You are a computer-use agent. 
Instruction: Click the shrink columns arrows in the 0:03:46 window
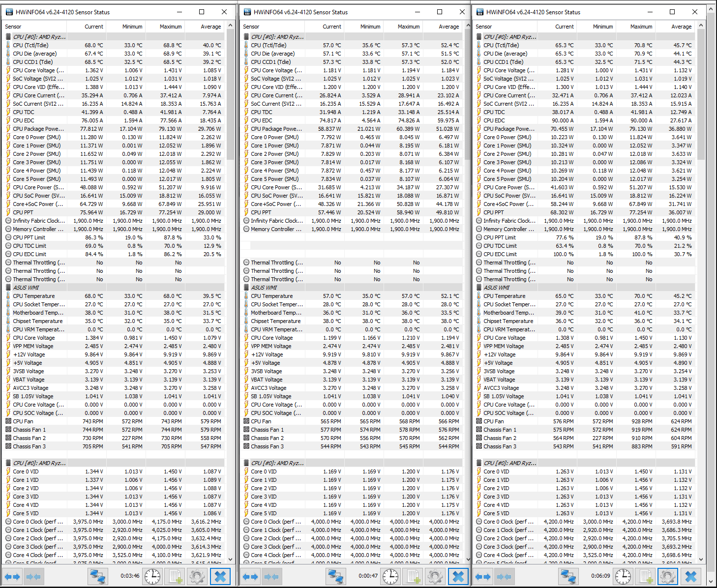[x=33, y=576]
